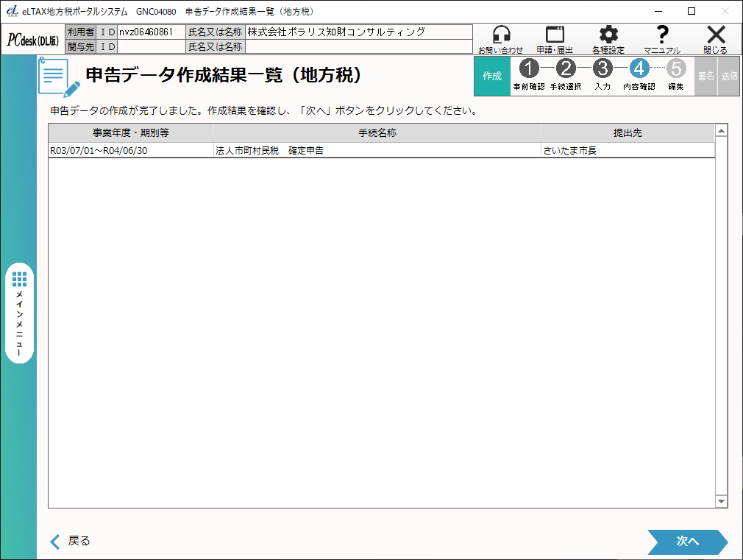
Task: Select the 法人市町村民税 確定申告 cell
Action: coord(377,150)
